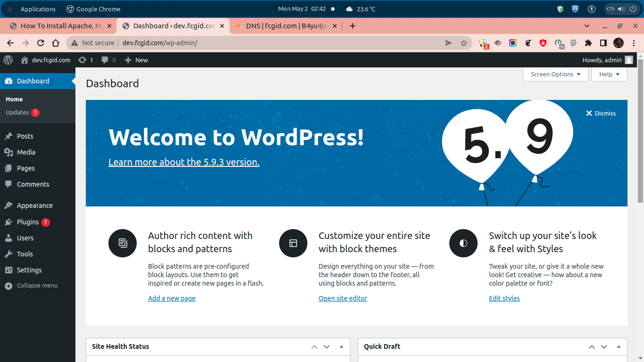This screenshot has height=362, width=644.
Task: Toggle Chrome side panel icon
Action: click(603, 43)
